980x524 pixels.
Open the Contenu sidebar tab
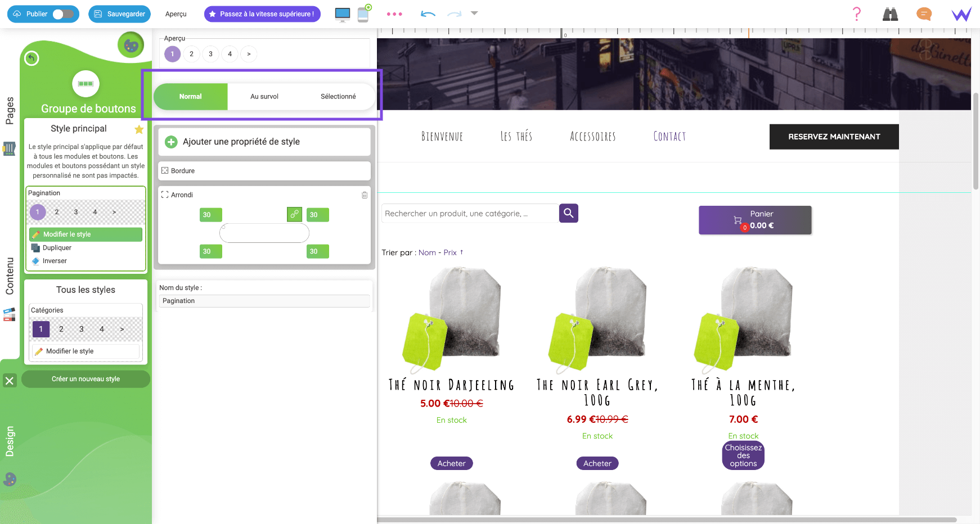pyautogui.click(x=10, y=276)
